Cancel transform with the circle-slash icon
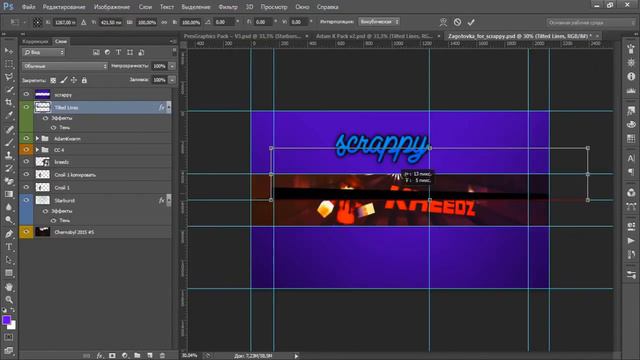Screen dimensions: 640x360 coord(457,22)
